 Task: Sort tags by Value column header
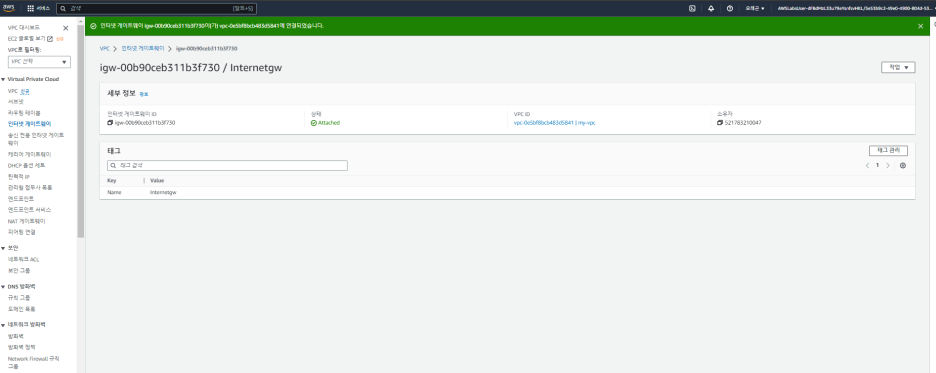tap(157, 181)
